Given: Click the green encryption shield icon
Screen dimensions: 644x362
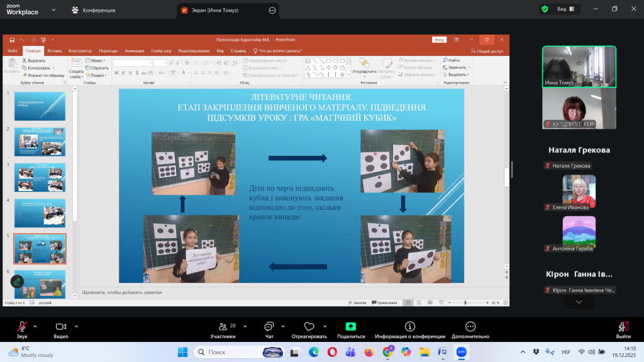Looking at the screenshot, I should point(545,9).
